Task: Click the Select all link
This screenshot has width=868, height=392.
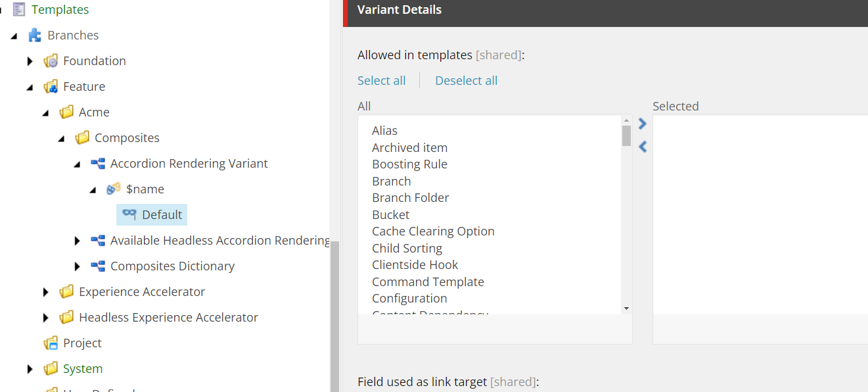Action: [381, 81]
